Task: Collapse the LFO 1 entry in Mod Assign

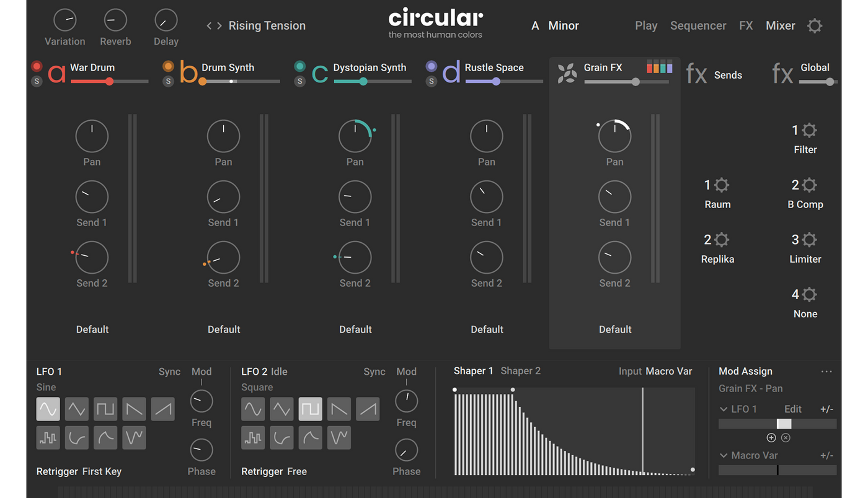Action: coord(724,409)
